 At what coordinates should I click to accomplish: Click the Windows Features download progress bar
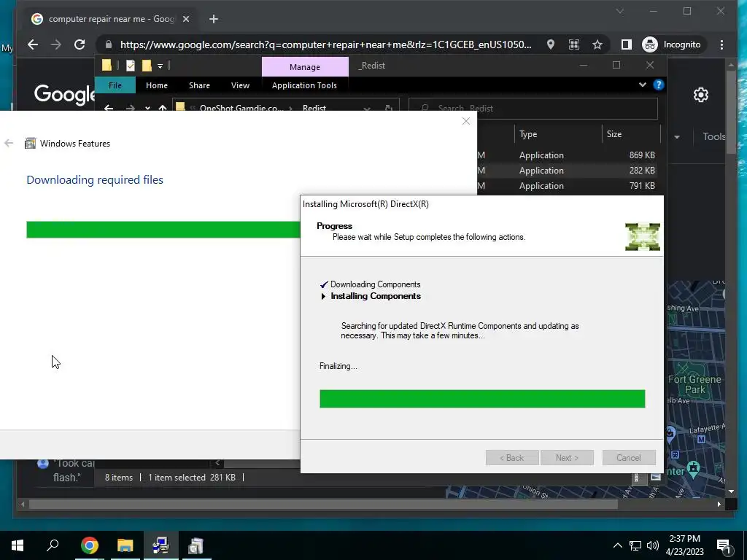click(x=163, y=230)
